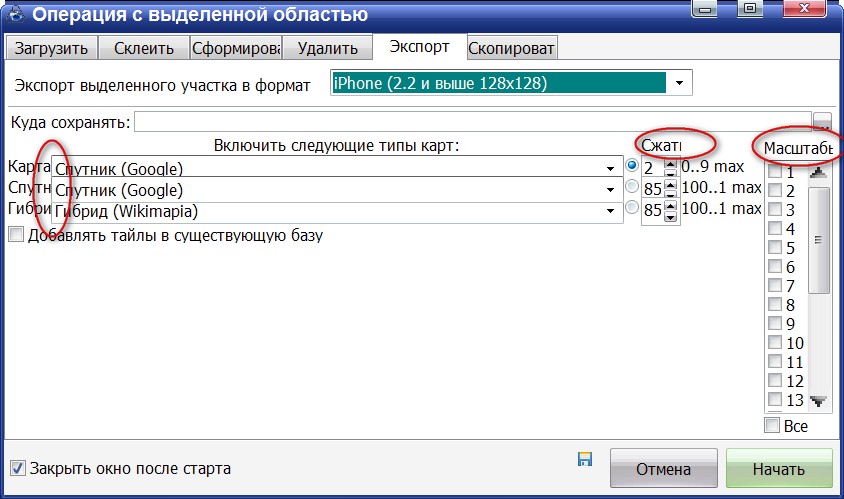Select the second map type radio button
Viewport: 844px width, 499px height.
pyautogui.click(x=631, y=187)
